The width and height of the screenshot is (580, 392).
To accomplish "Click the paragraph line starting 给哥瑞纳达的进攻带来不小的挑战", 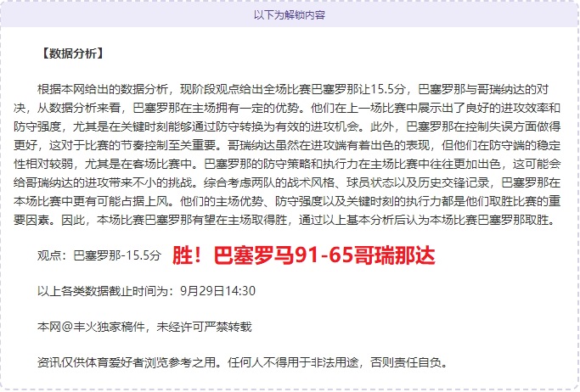I will point(287,182).
